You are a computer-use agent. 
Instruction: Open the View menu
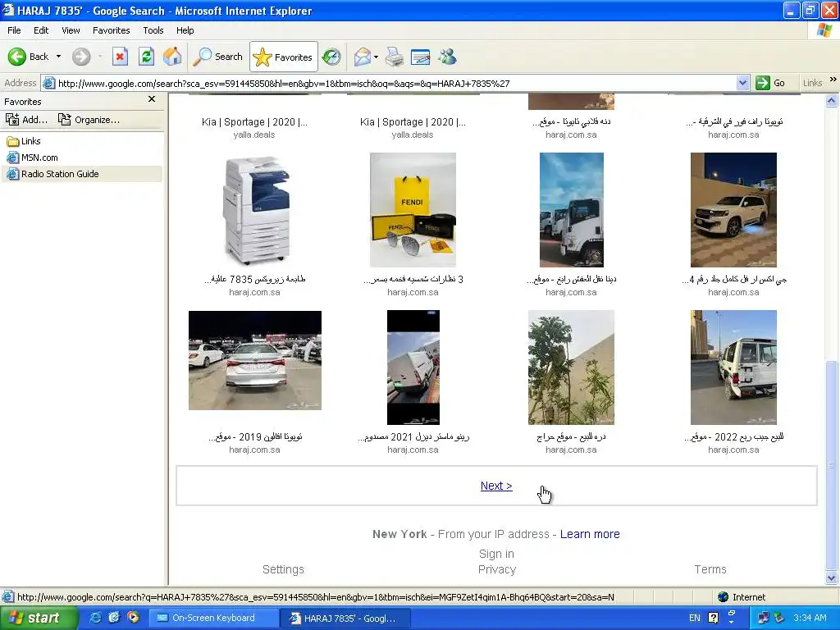[71, 30]
